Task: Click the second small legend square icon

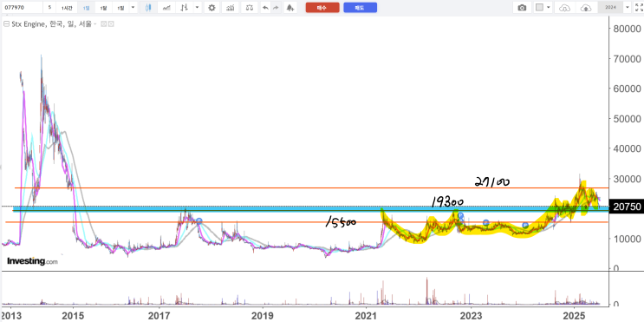Action: pos(111,24)
